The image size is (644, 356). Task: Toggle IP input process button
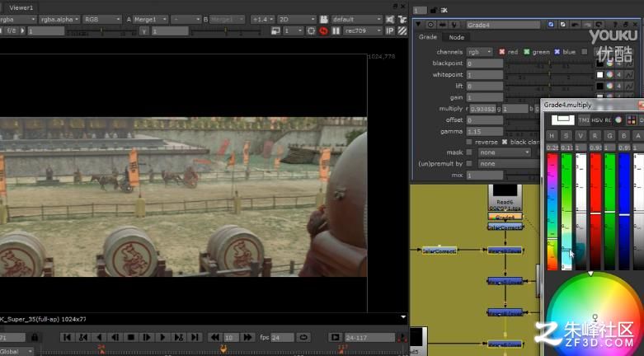point(390,30)
